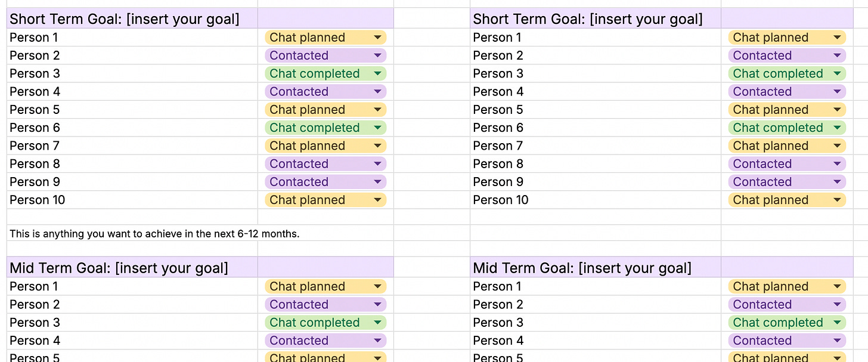Open Person 8 dropdown in right Short Term table
868x362 pixels.
(x=837, y=164)
